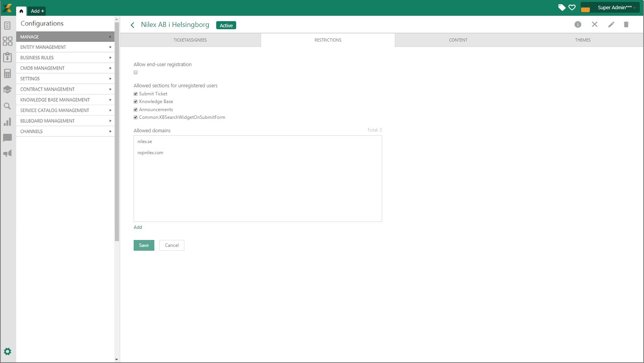Uncheck the Announcements checkbox
This screenshot has width=644, height=363.
click(x=136, y=110)
